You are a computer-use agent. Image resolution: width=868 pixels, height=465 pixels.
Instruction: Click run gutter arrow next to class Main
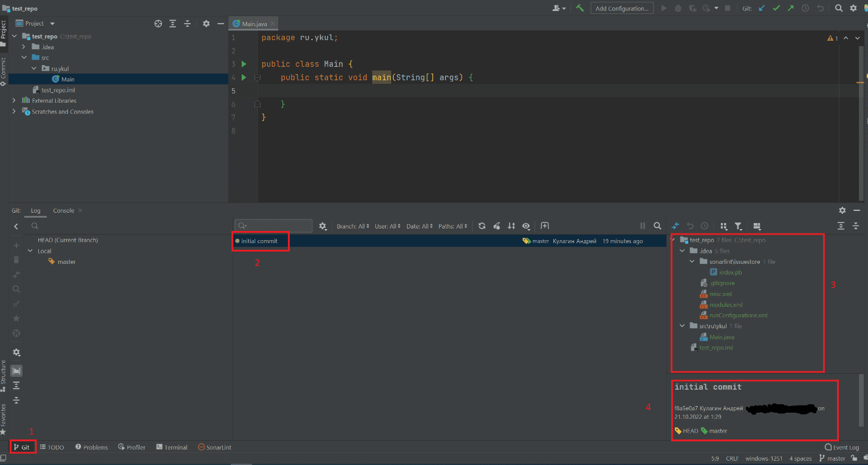(244, 64)
